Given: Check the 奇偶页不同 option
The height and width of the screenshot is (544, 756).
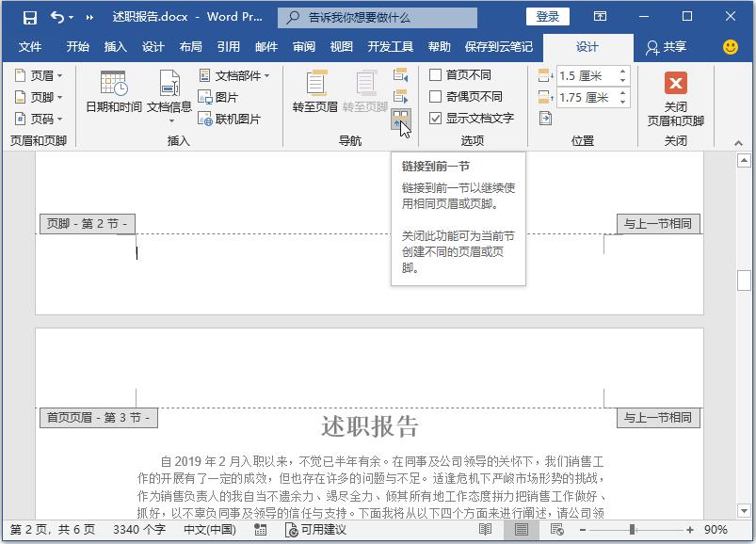Looking at the screenshot, I should [437, 95].
